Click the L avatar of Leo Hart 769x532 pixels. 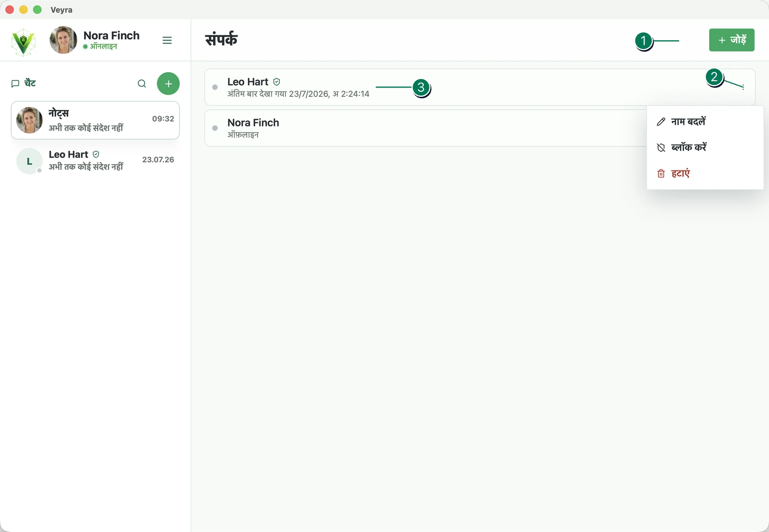pos(29,161)
